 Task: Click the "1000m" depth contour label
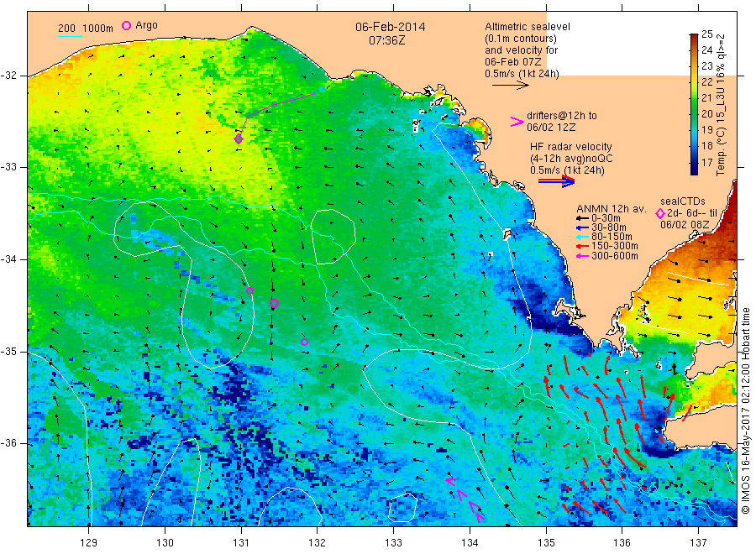pyautogui.click(x=98, y=29)
